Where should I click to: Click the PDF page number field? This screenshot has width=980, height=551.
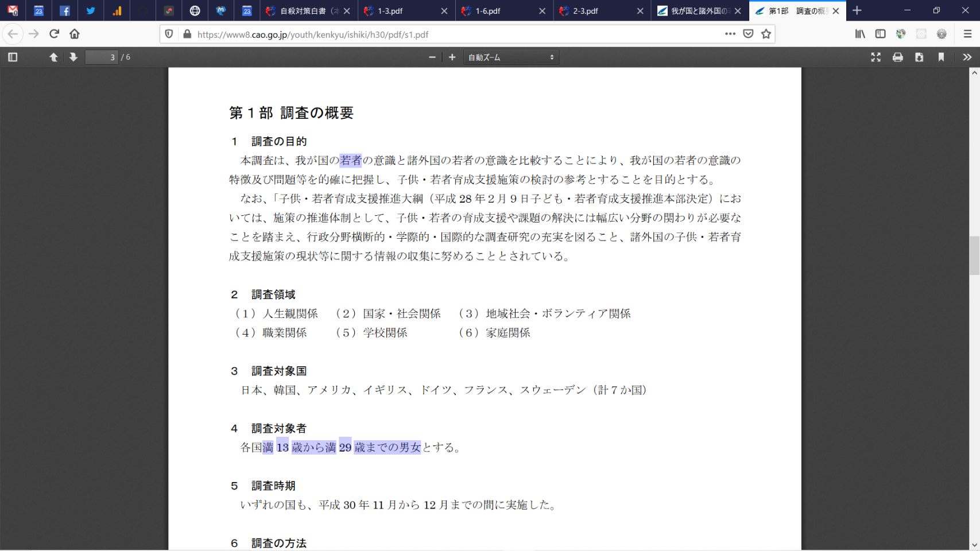point(102,57)
